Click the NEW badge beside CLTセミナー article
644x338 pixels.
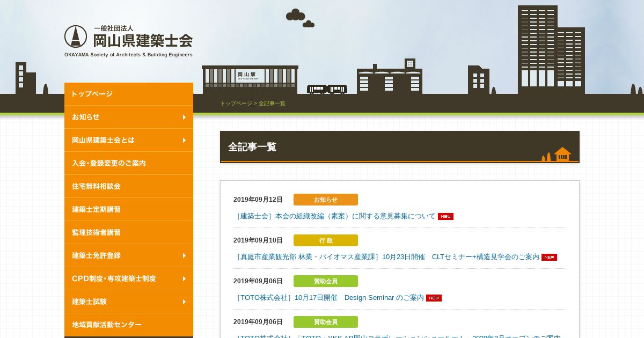549,258
